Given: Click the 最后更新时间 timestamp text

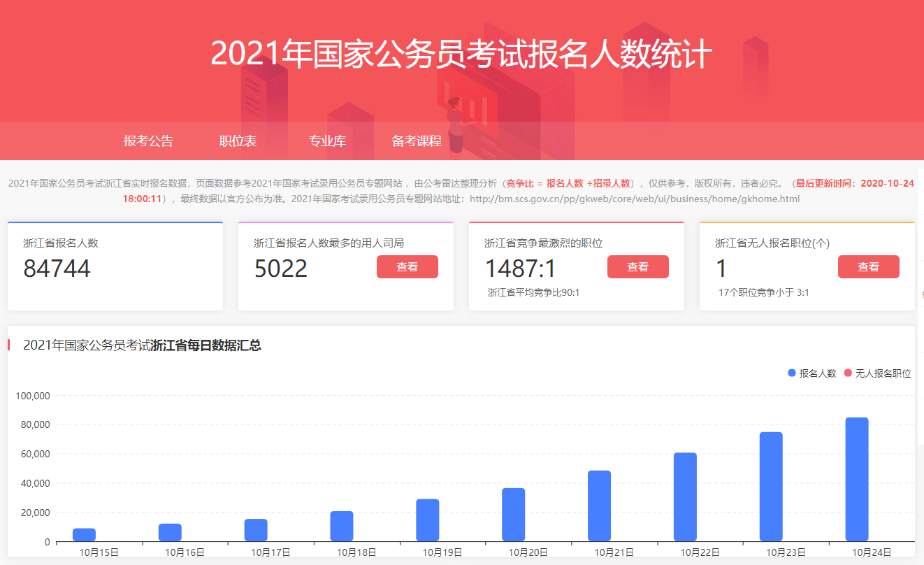Looking at the screenshot, I should [854, 183].
